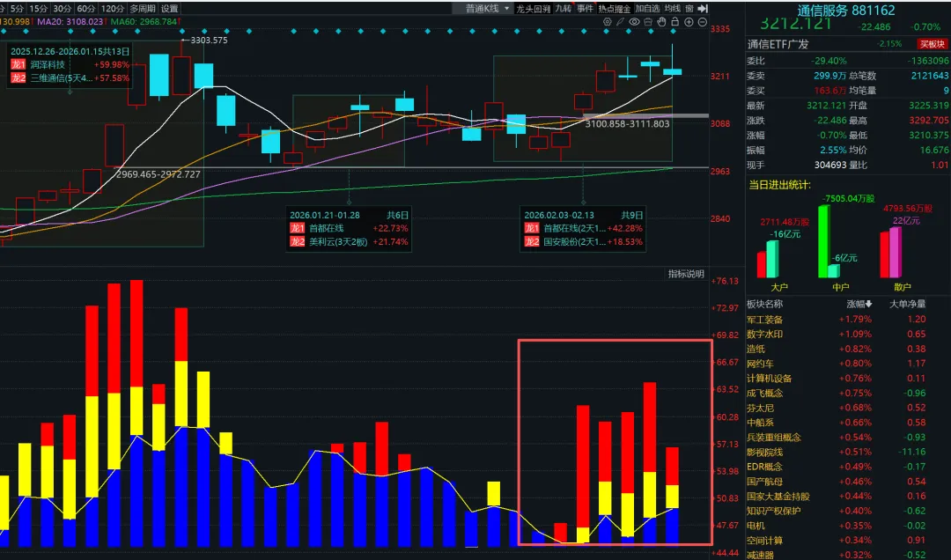The image size is (951, 560).
Task: Click the MA20: 3108.023 indicator label
Action: (x=70, y=22)
